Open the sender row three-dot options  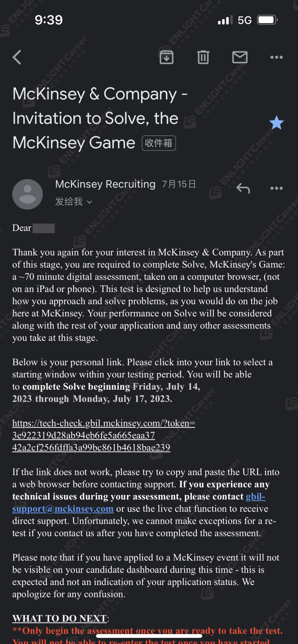point(276,188)
